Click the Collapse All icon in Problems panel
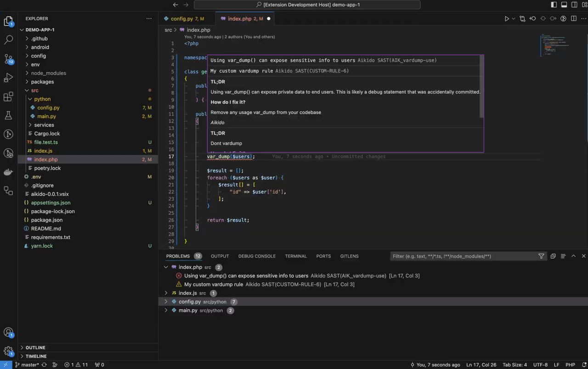 553,256
